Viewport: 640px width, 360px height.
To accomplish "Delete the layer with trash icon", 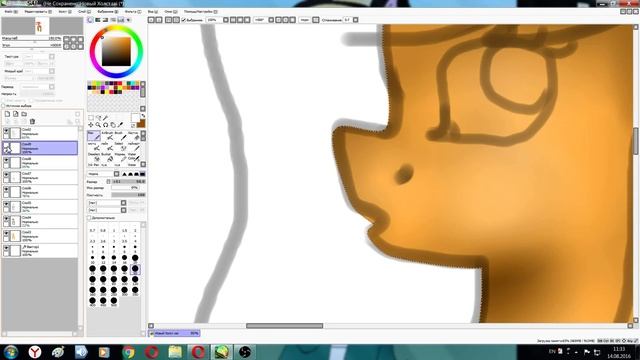I will 32,121.
